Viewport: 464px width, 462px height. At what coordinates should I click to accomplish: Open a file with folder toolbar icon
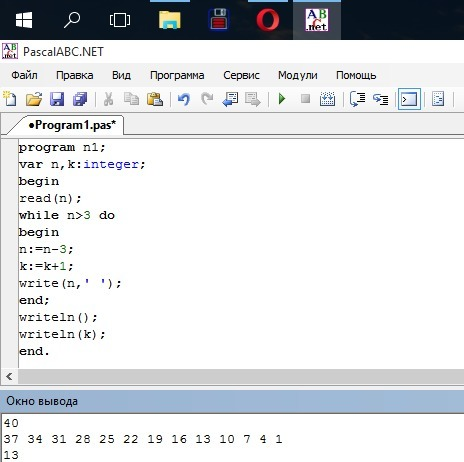point(34,99)
